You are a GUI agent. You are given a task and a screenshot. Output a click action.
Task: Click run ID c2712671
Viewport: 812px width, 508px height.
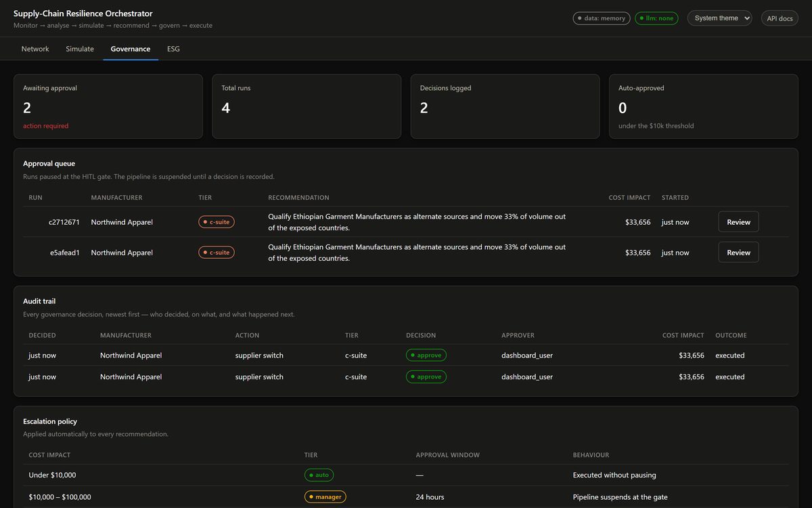pyautogui.click(x=64, y=222)
